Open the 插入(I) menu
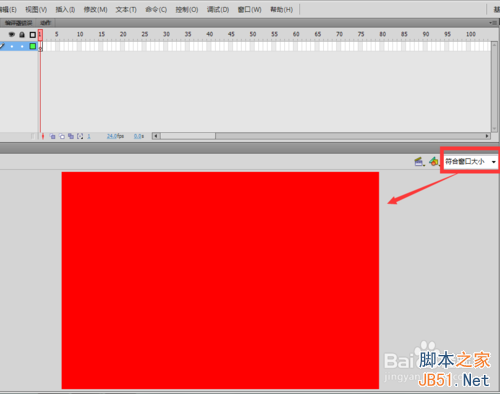 point(65,9)
